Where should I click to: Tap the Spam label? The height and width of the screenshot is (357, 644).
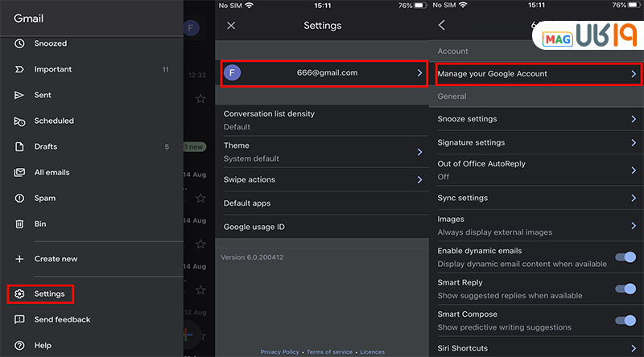(45, 198)
